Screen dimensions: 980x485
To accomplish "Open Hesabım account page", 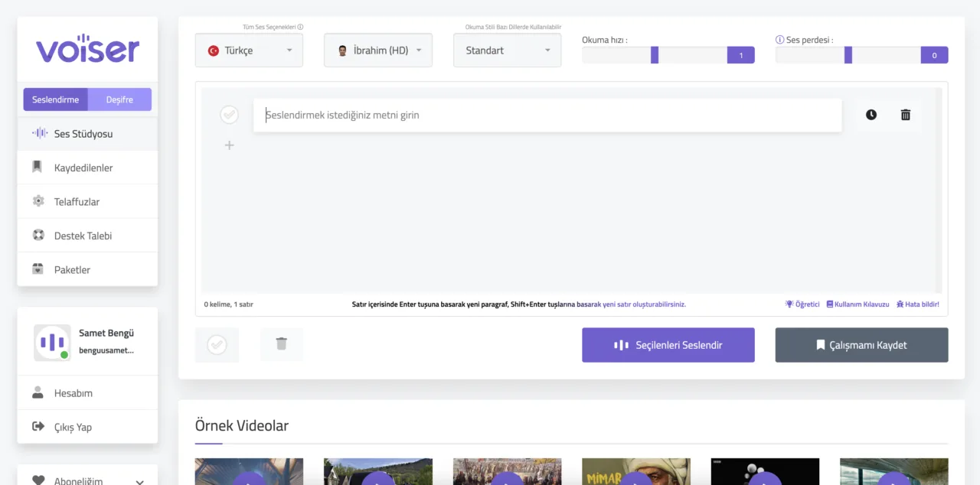I will tap(87, 393).
